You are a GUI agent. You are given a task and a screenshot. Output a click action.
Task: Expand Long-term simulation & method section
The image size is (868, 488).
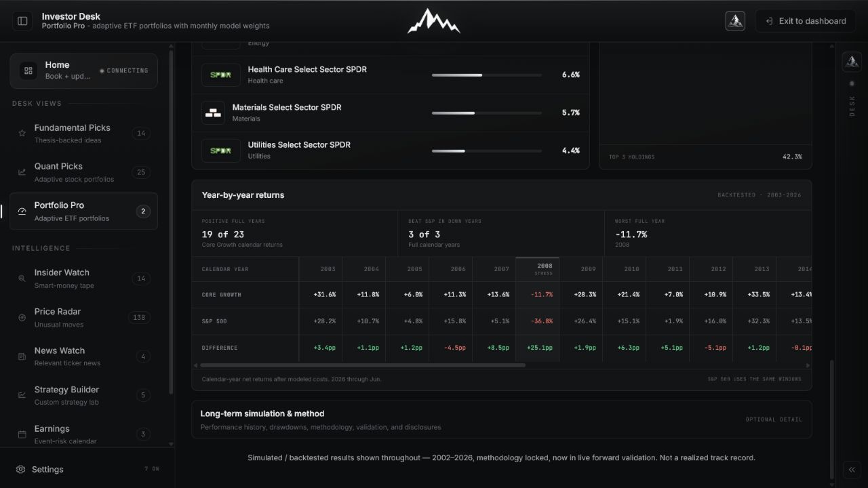click(x=501, y=420)
